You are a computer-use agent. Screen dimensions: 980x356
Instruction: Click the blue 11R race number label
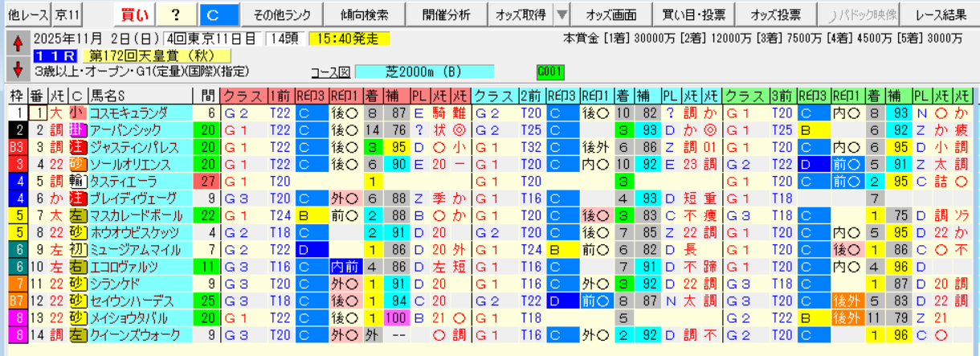click(55, 55)
